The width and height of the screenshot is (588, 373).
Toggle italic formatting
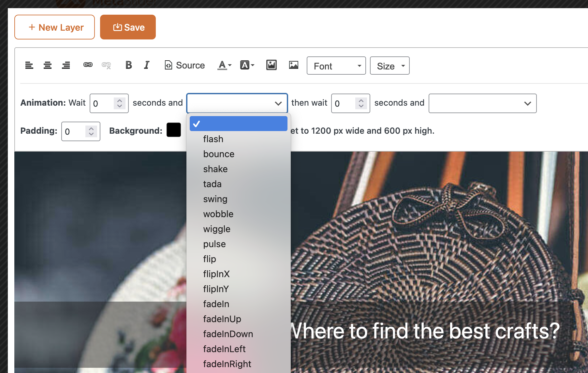click(147, 65)
